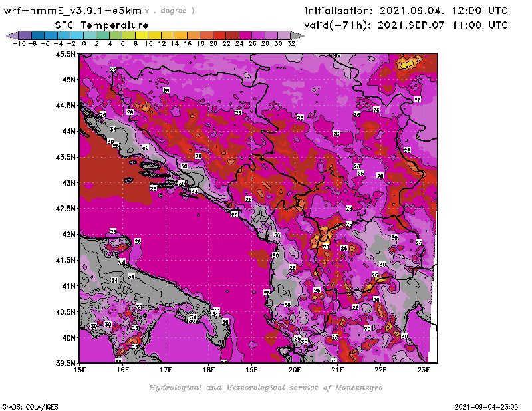Viewport: 532px width, 411px height.
Task: Click the gray arrow end of the colorbar above 32
Action: click(297, 35)
